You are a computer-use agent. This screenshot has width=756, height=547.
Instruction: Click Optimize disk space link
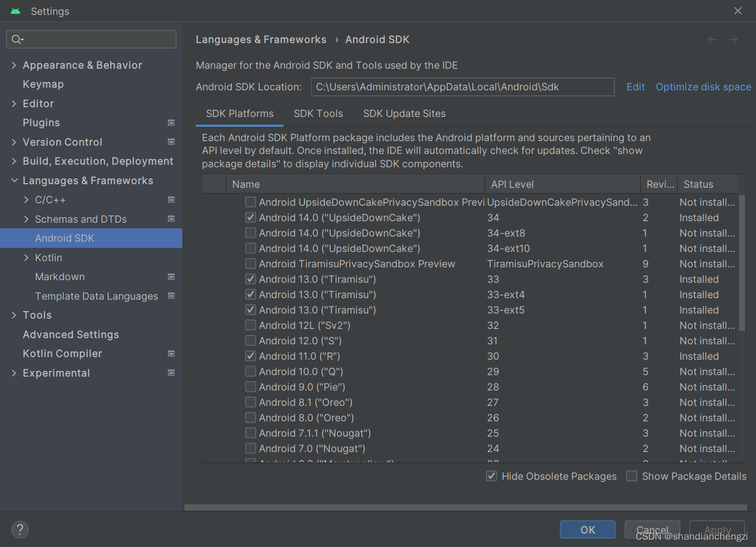(704, 87)
